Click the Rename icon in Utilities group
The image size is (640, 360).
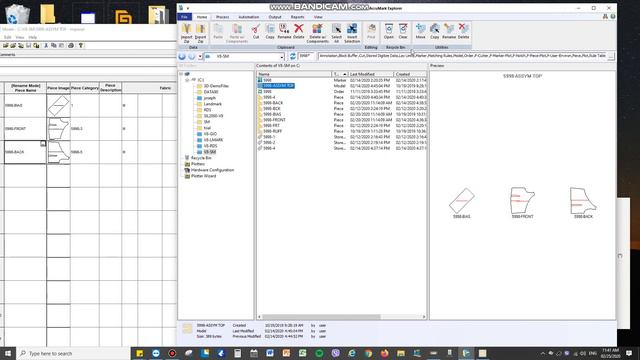449,31
